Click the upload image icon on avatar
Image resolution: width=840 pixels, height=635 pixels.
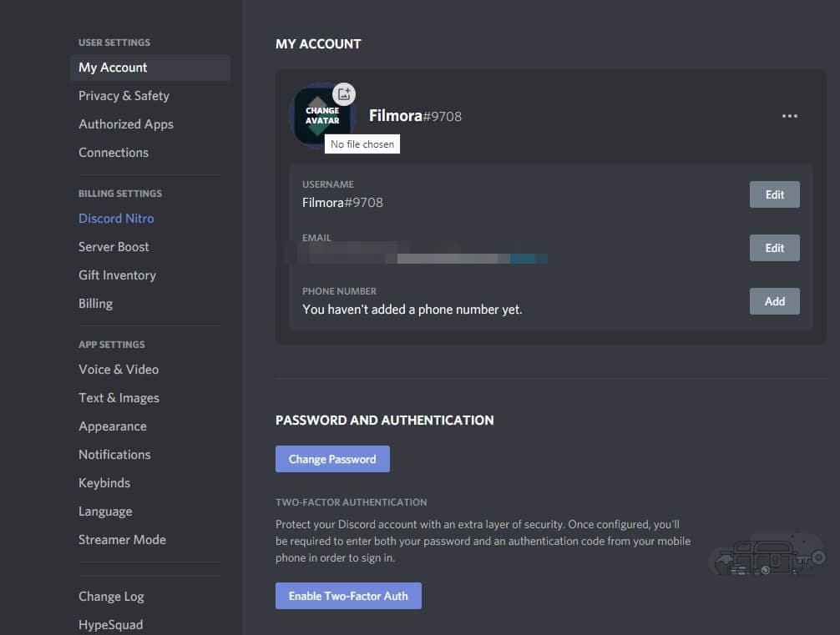[344, 94]
